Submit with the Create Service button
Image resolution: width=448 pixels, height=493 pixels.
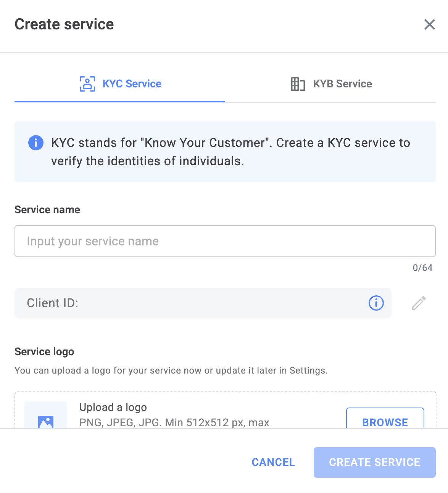(375, 462)
